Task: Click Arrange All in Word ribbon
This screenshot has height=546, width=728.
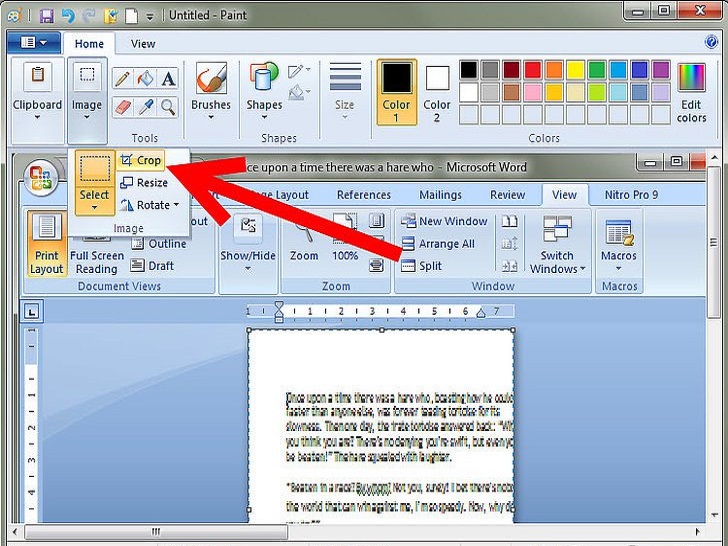Action: click(438, 243)
